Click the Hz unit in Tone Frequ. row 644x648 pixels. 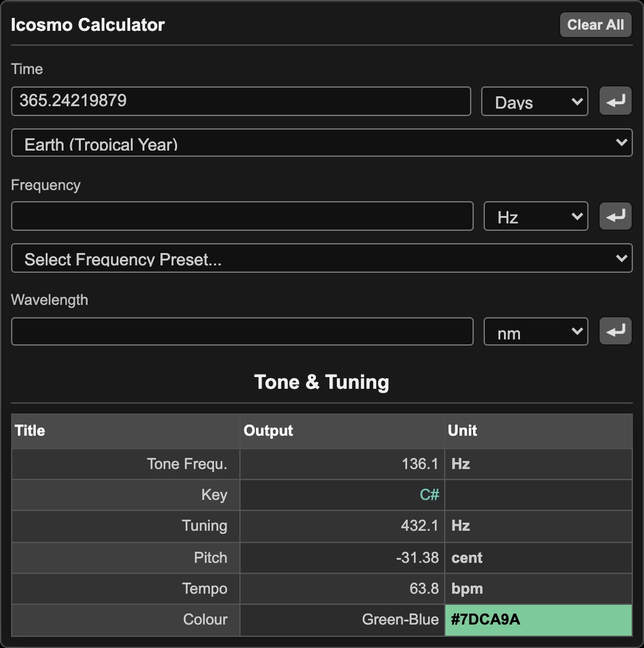pyautogui.click(x=461, y=464)
